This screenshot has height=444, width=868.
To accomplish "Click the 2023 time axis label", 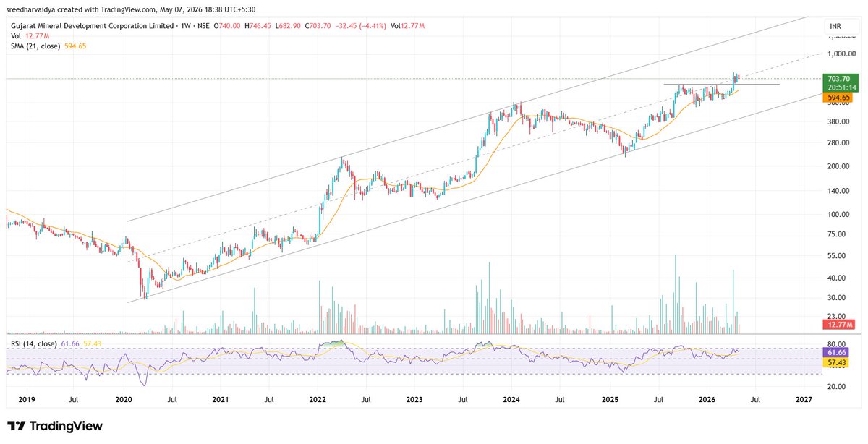I will (414, 399).
